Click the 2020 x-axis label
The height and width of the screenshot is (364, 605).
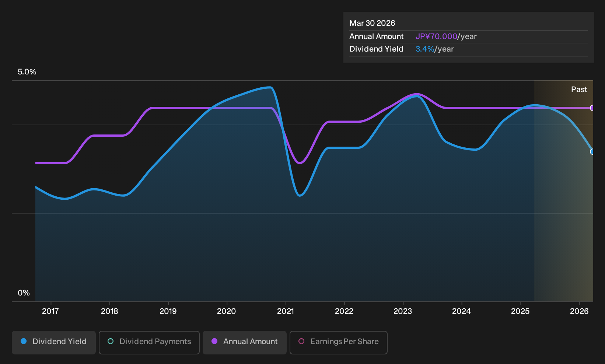point(227,311)
